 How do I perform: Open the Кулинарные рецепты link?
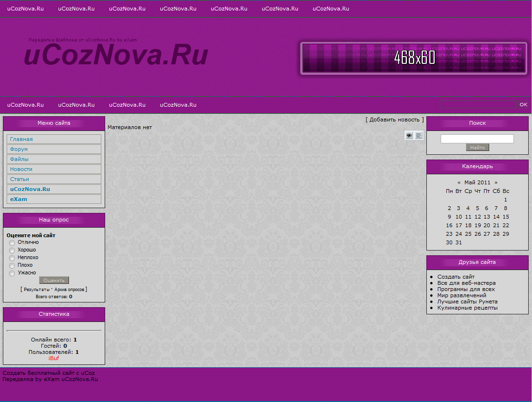[x=467, y=308]
